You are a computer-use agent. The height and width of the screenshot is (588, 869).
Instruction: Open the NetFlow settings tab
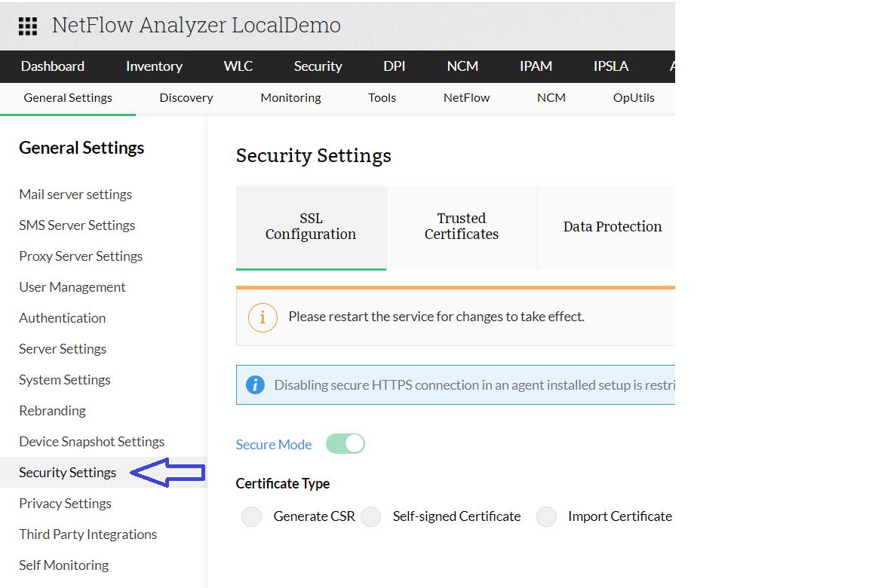tap(466, 98)
